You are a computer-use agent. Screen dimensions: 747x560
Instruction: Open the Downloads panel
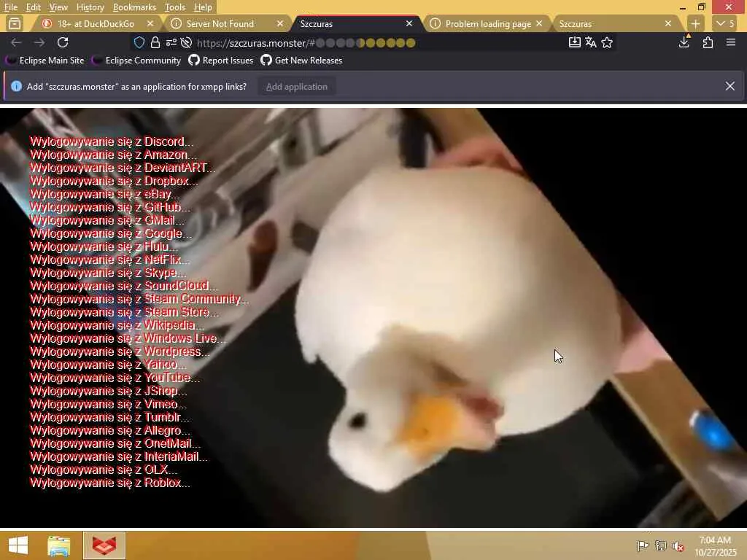(x=684, y=42)
